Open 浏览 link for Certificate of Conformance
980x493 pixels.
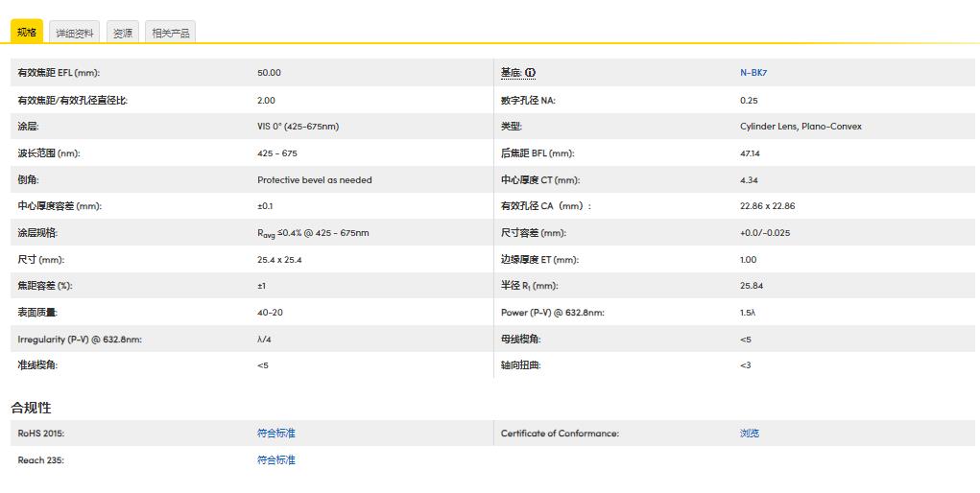750,433
